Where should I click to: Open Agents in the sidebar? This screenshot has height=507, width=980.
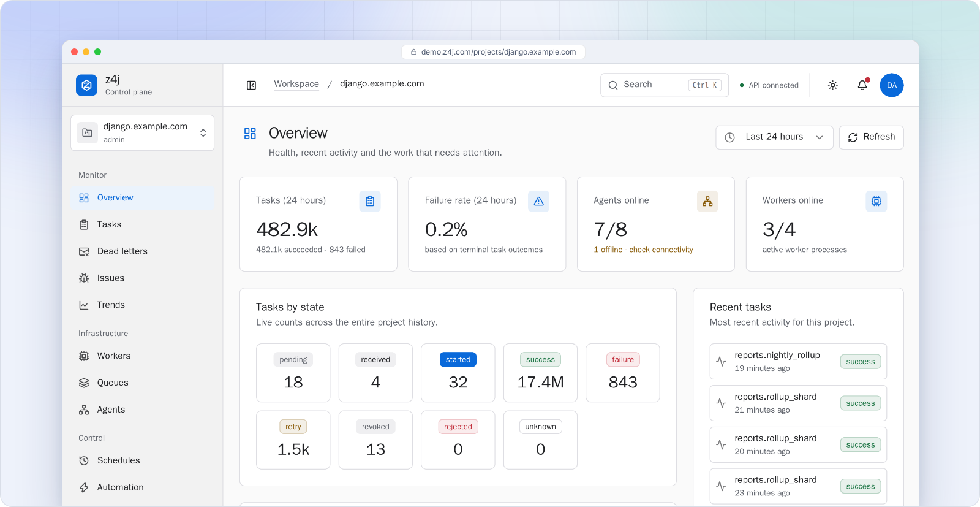pos(142,410)
